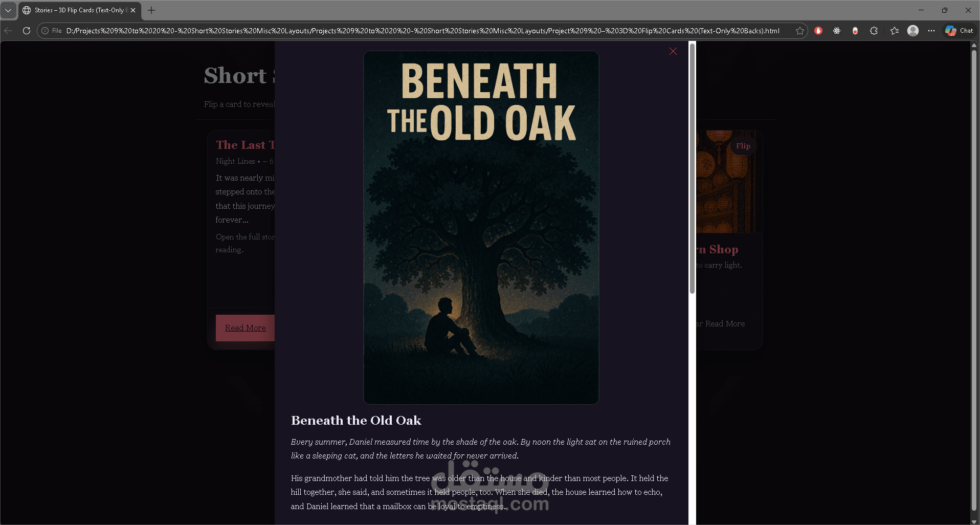The height and width of the screenshot is (525, 980).
Task: Click The Last Train card title
Action: (245, 145)
